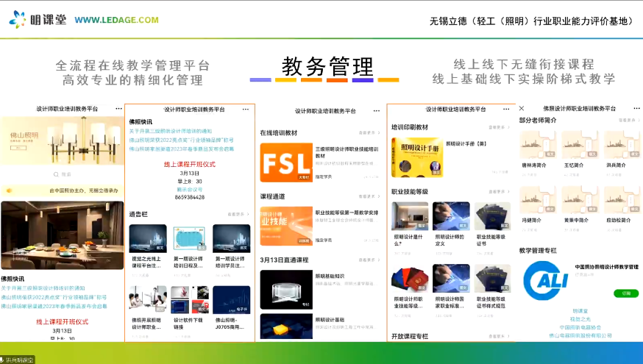The height and width of the screenshot is (364, 643).
Task: Open the orange 职业技能 course cover
Action: (286, 226)
